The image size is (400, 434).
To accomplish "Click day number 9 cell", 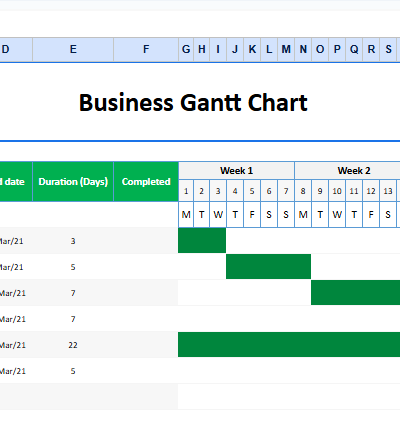I will [320, 191].
